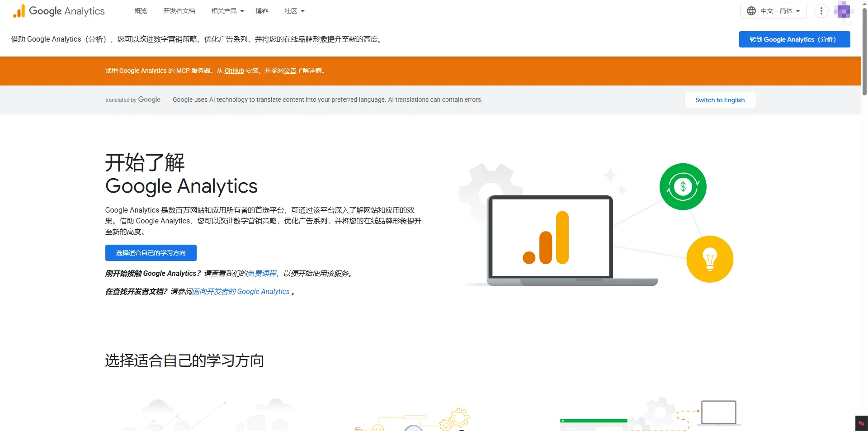Open the 博客 nav item
868x431 pixels.
coord(262,11)
